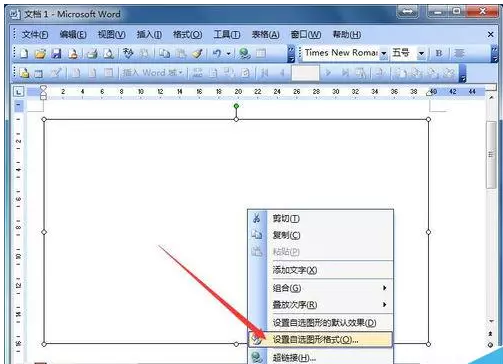Open Mail Merge toolbar options chevron

click(462, 73)
